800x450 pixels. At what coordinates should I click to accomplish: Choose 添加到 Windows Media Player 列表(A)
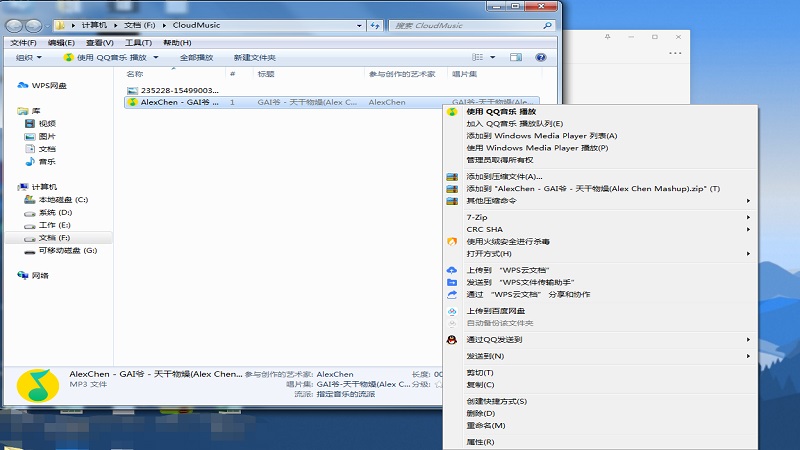[600, 136]
